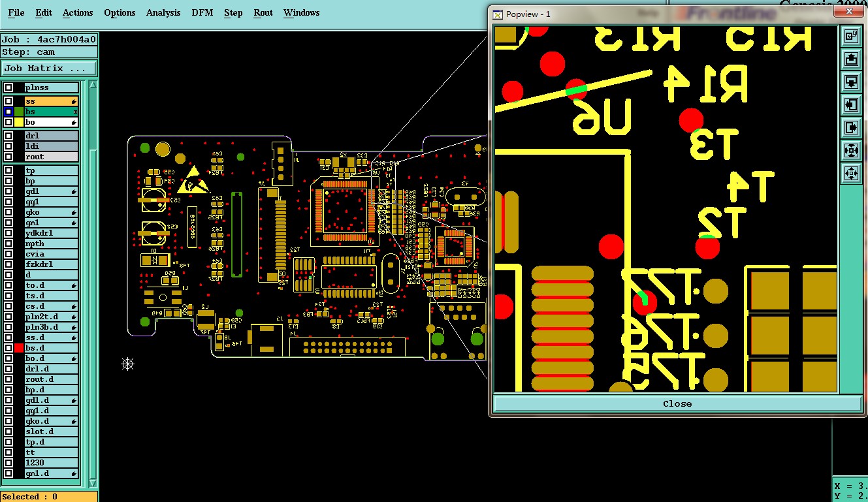Click the Popview restore-view icon with overlapping squares
This screenshot has width=868, height=502.
[851, 37]
